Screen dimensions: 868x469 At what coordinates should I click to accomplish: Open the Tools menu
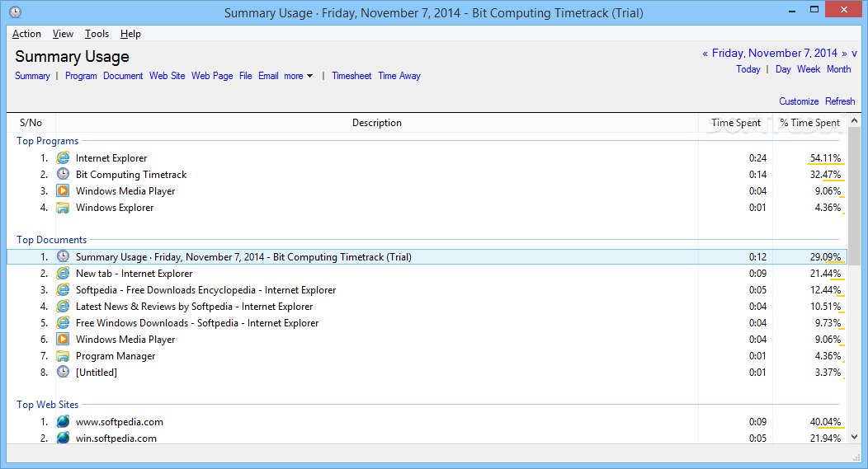coord(97,34)
